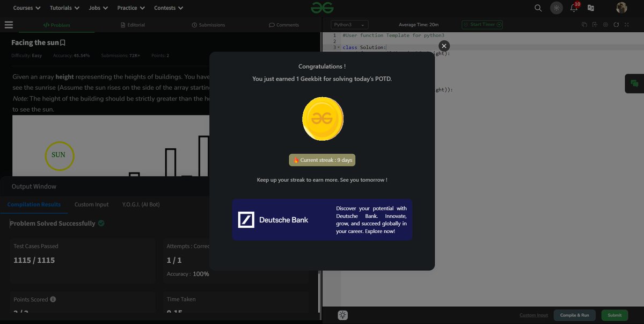Open the Python3 language selector

(x=349, y=25)
